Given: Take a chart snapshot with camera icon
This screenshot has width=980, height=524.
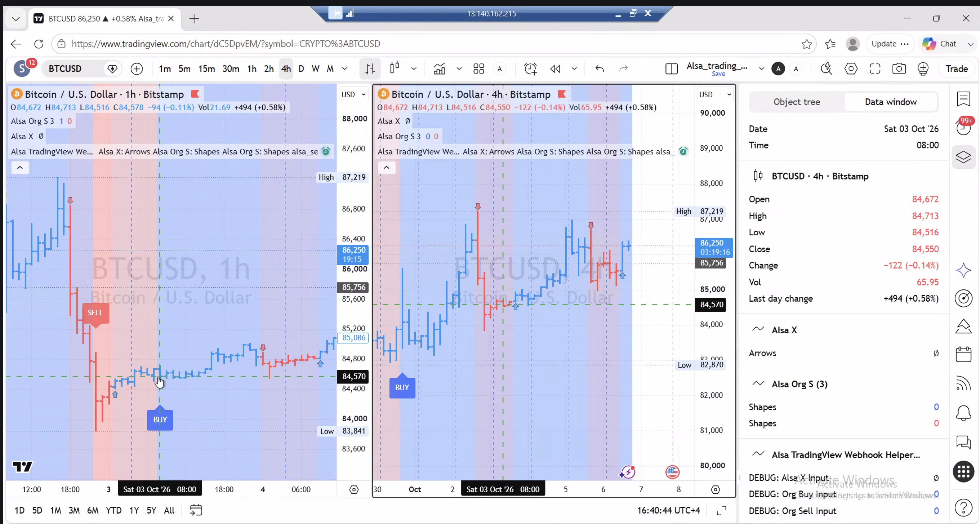Looking at the screenshot, I should point(899,68).
